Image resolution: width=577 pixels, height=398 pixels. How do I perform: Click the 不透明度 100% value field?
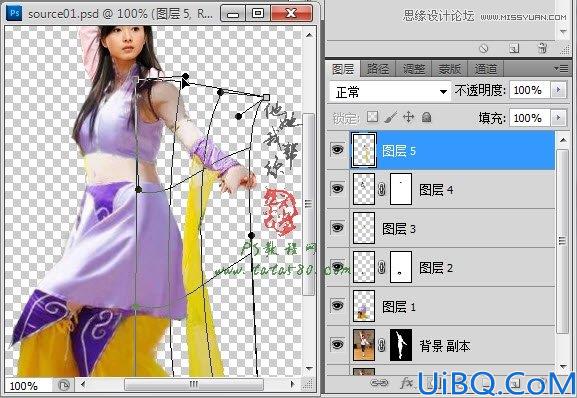point(529,90)
